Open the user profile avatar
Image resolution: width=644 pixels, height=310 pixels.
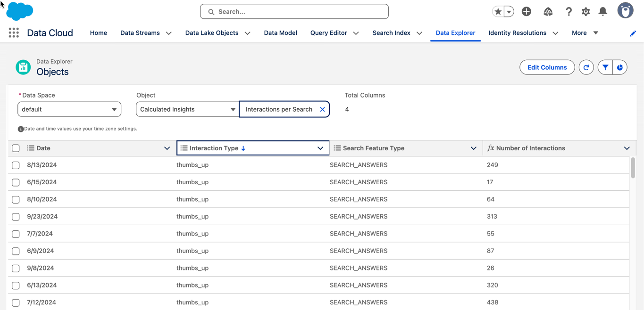(x=626, y=10)
